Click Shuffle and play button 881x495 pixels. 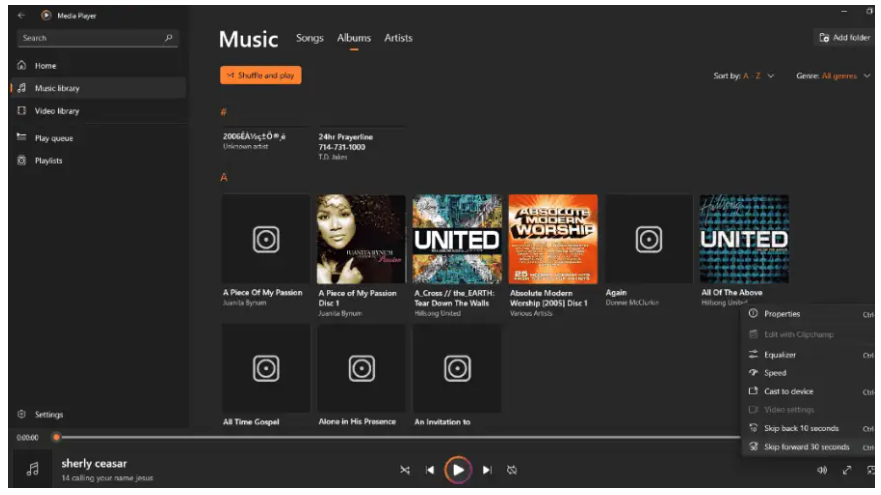click(261, 75)
